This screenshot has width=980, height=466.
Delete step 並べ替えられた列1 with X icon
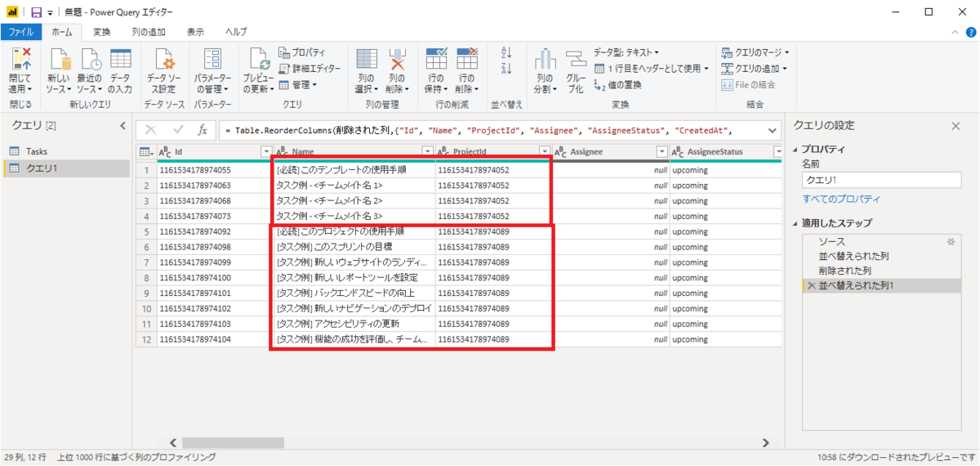811,286
